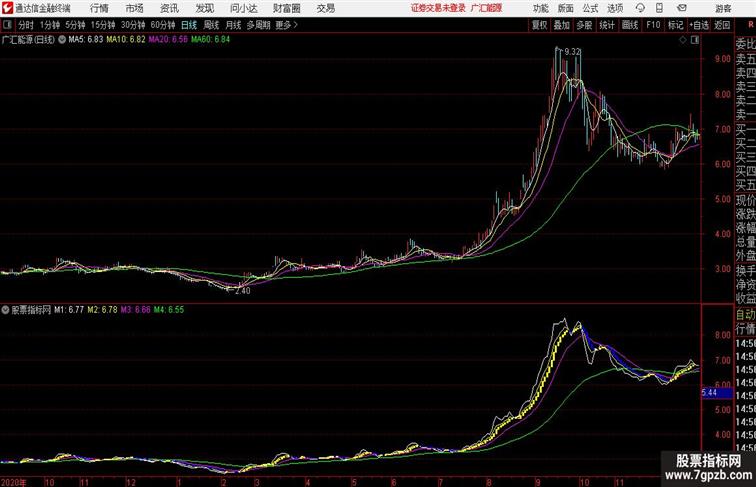The image size is (756, 487).
Task: Open the mail envelope icon
Action: [x=682, y=8]
